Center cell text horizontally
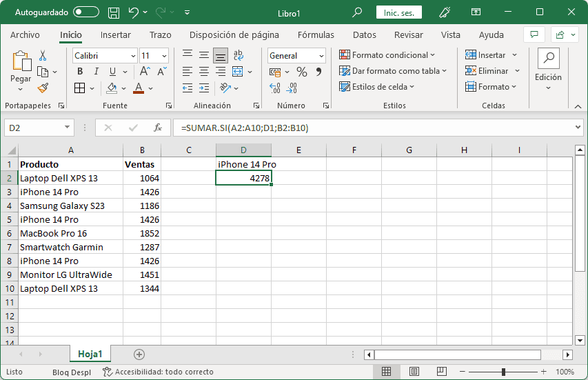The image size is (588, 380). (x=204, y=71)
